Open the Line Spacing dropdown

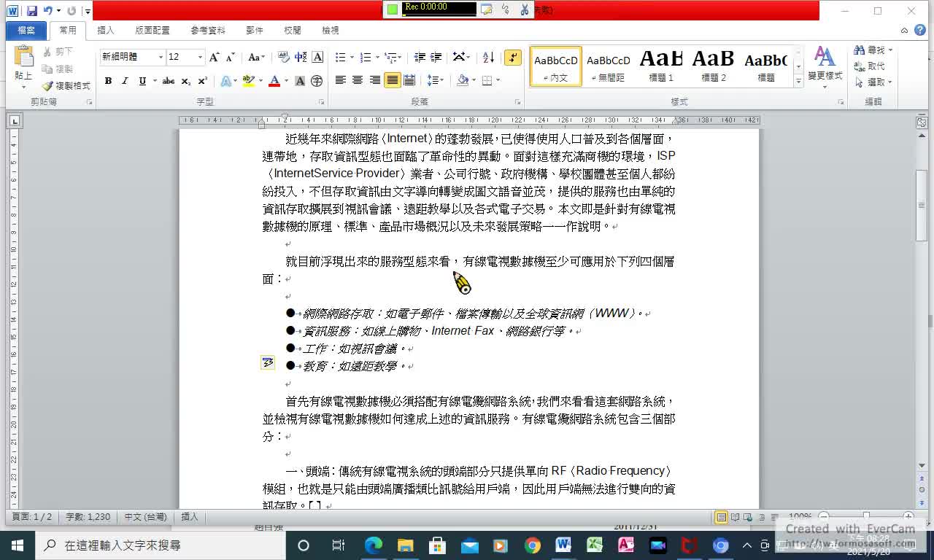[436, 80]
